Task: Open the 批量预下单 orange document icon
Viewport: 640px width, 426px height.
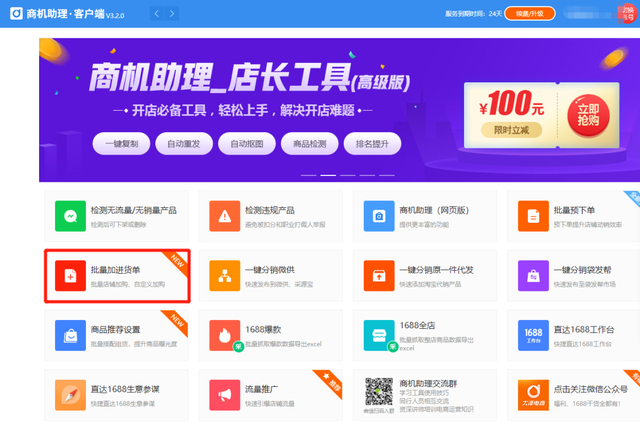Action: click(x=533, y=216)
